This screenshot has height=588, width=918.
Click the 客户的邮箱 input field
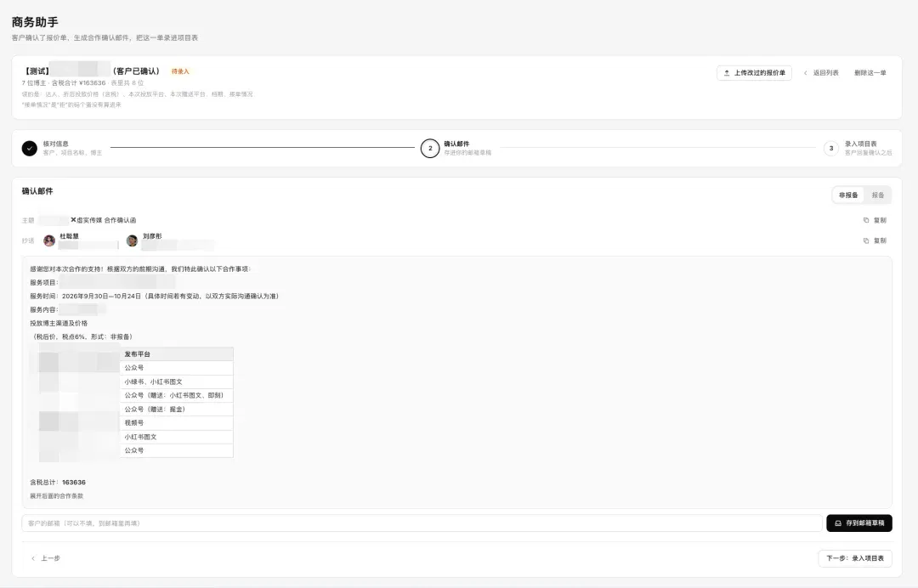tap(422, 523)
